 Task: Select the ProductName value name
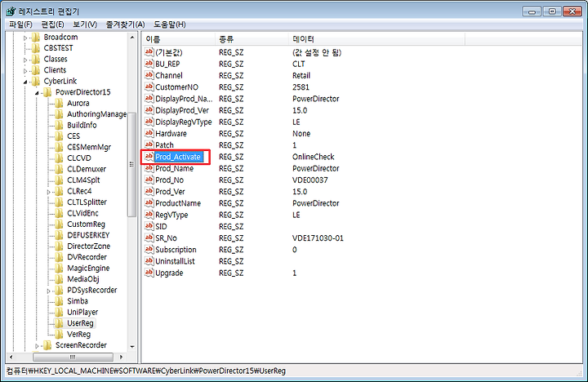point(178,203)
